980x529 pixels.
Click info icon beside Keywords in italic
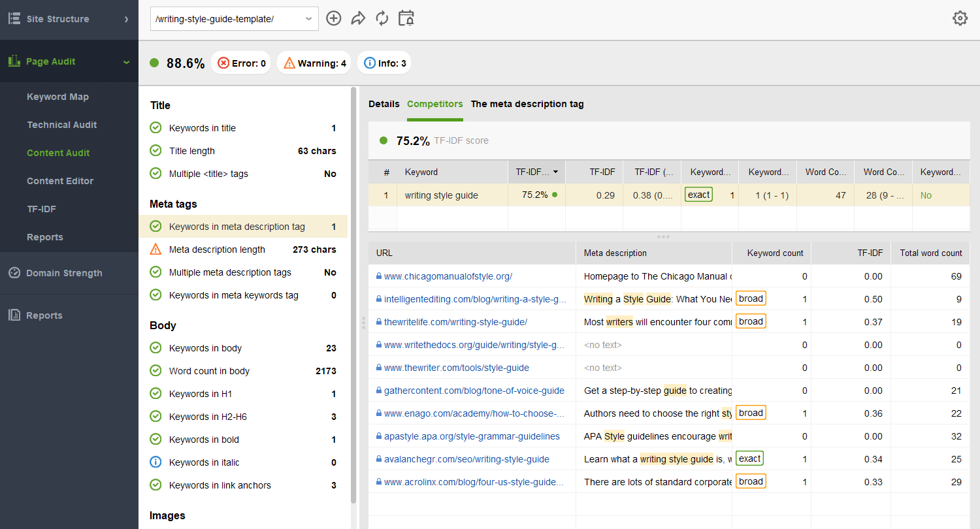(x=155, y=462)
